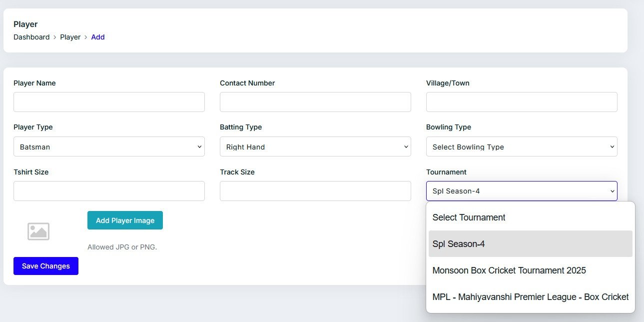The height and width of the screenshot is (322, 644).
Task: Focus the Track Size field
Action: pyautogui.click(x=315, y=191)
